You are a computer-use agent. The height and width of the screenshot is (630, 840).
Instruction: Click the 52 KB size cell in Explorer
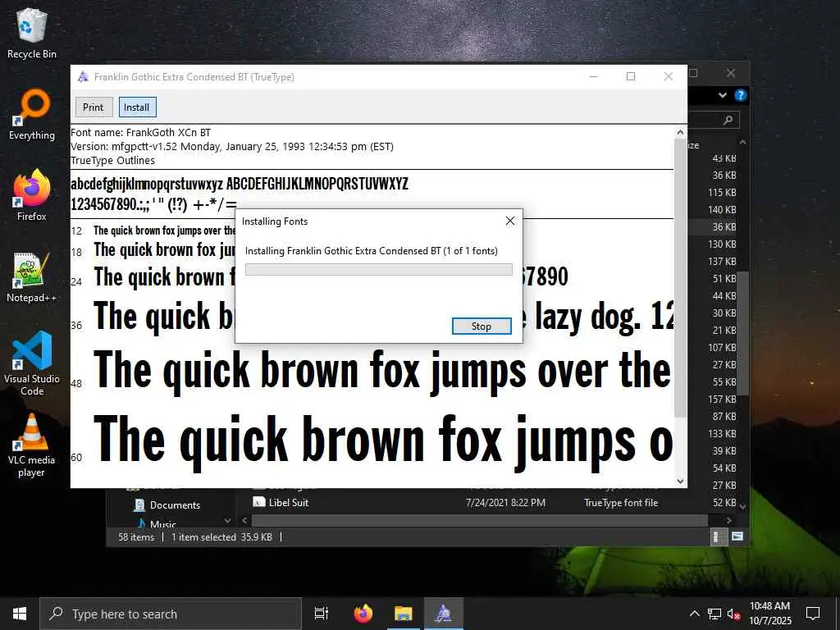(x=724, y=503)
